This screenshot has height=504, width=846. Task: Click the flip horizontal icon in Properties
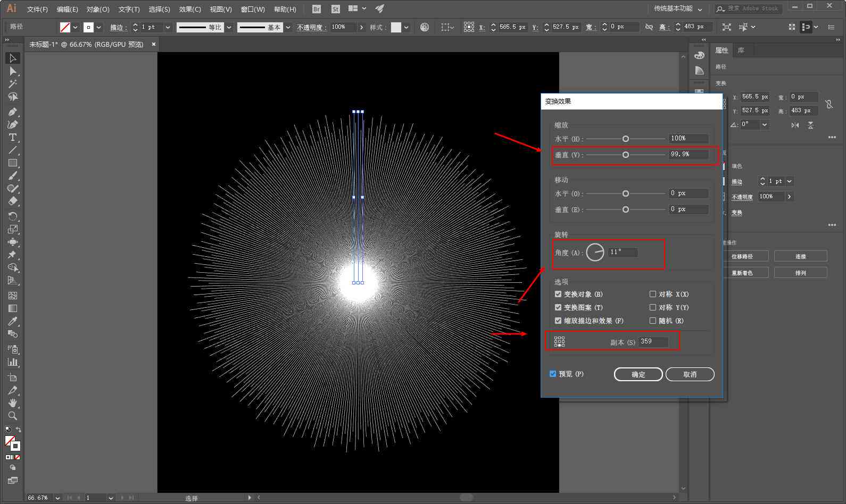point(795,125)
